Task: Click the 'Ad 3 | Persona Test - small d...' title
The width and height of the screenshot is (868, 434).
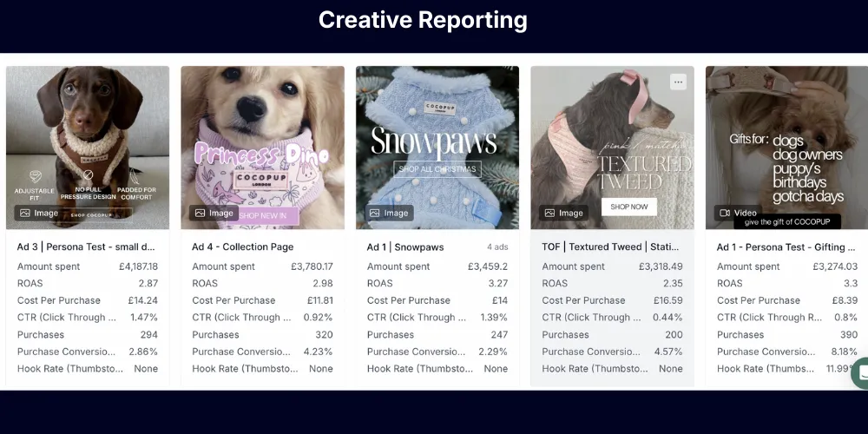Action: [x=86, y=247]
